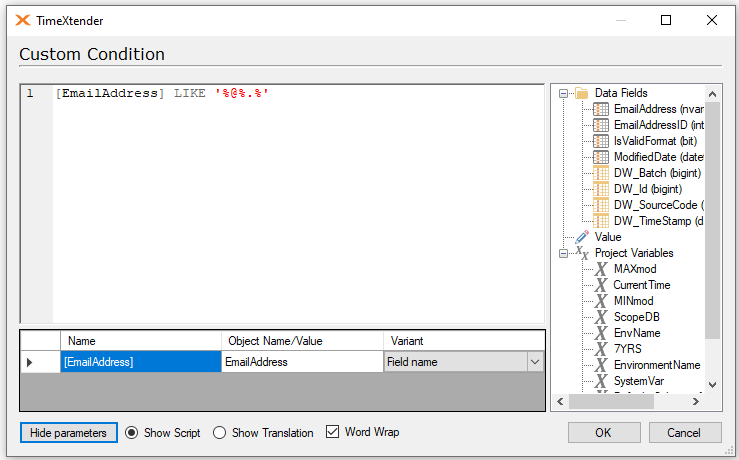Open the Variant Field name dropdown
The image size is (739, 460).
coord(535,362)
